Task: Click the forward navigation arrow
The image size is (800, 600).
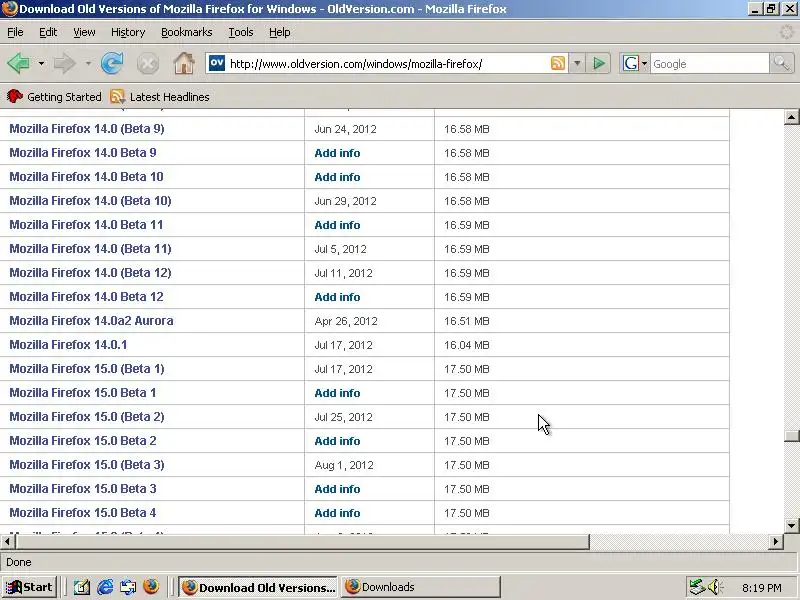Action: (x=65, y=64)
